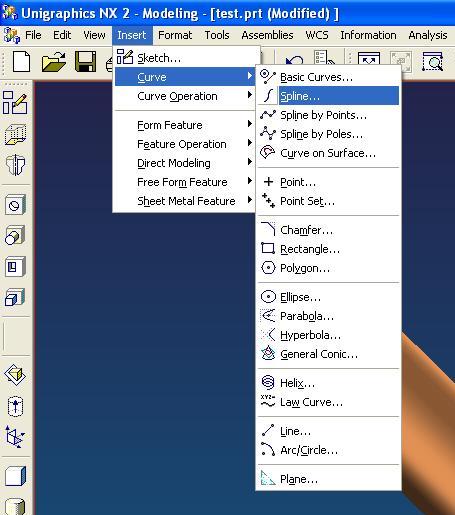Click the Datum CSYS icon in sidebar

pyautogui.click(x=15, y=437)
